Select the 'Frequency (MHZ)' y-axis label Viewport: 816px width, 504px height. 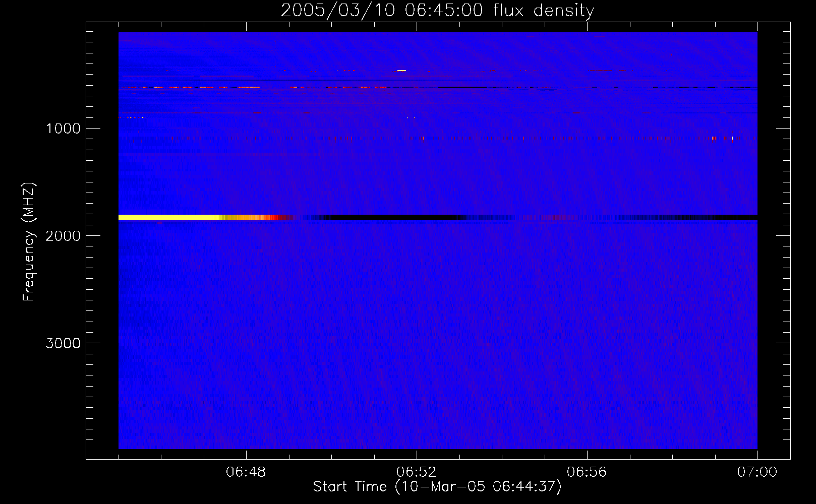29,242
